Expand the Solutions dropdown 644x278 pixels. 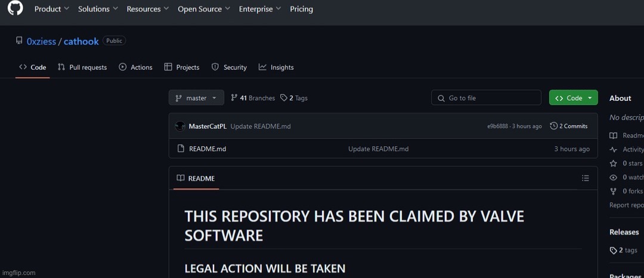point(98,9)
